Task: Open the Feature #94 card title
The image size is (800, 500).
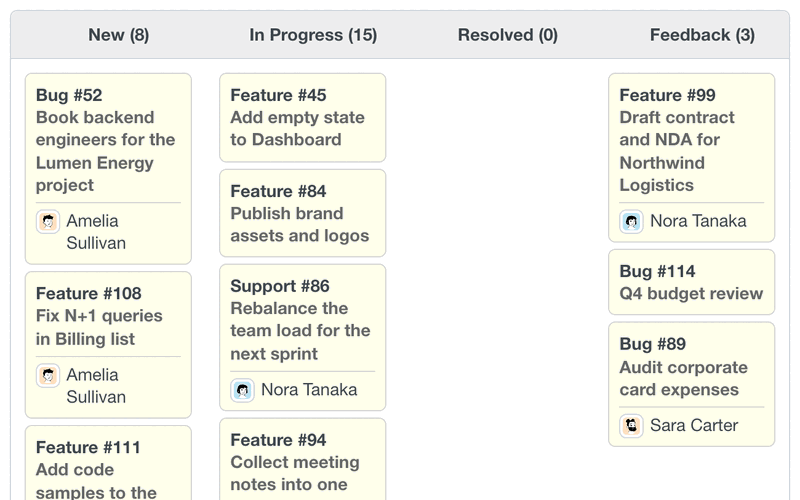Action: (278, 440)
